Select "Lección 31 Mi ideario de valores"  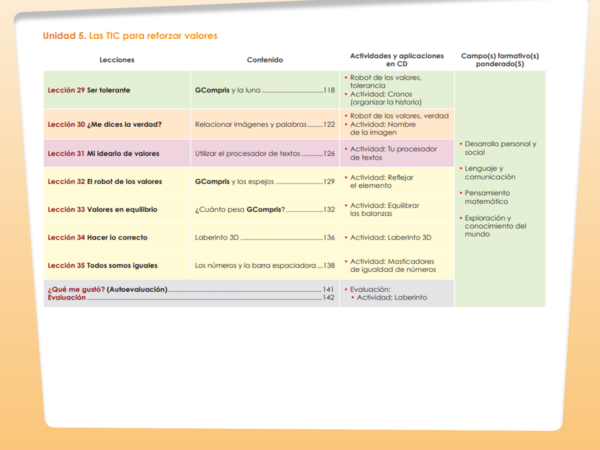(103, 153)
